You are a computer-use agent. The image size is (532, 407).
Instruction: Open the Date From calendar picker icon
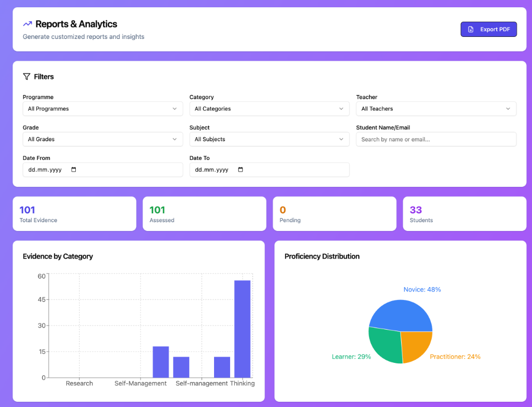pyautogui.click(x=74, y=170)
